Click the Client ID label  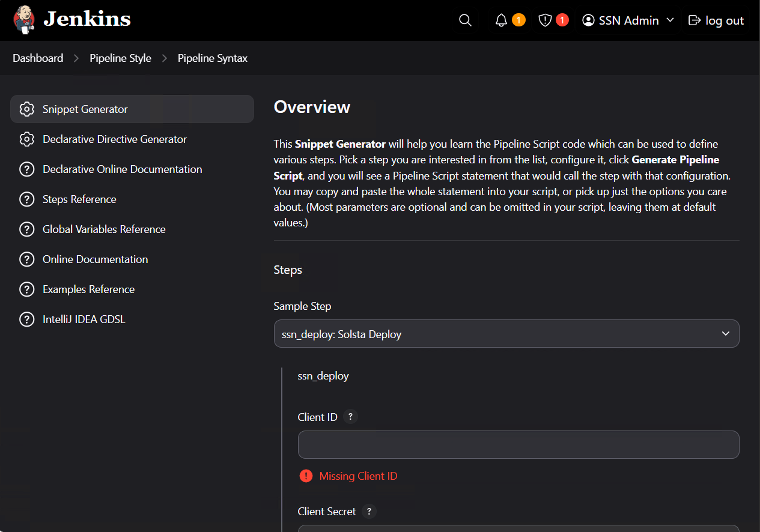tap(317, 417)
